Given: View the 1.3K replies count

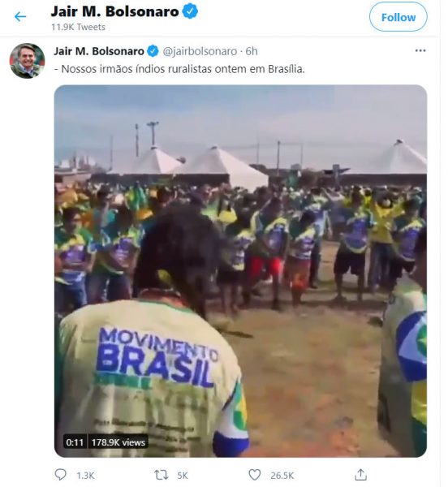Looking at the screenshot, I should [85, 476].
